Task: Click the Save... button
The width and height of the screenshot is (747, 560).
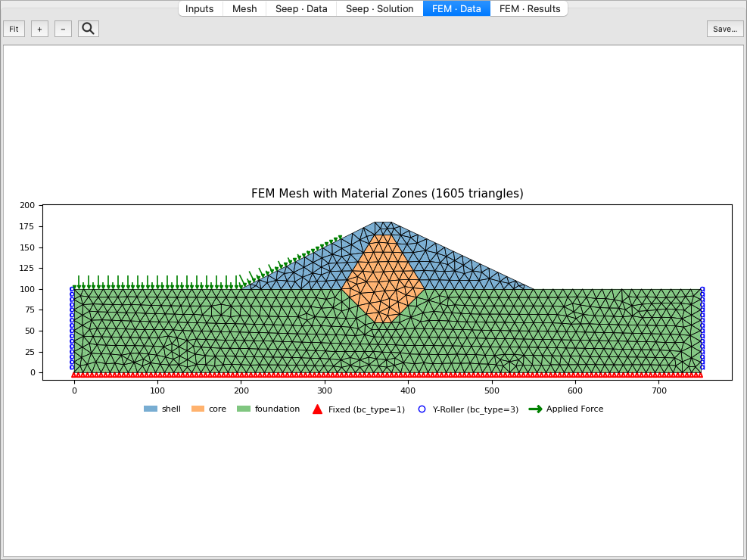Action: click(x=724, y=29)
